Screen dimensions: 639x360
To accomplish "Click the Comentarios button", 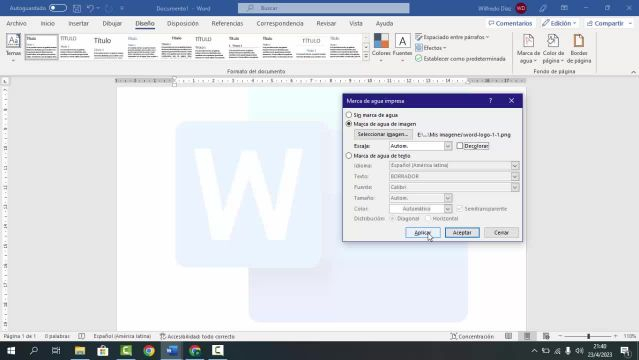I will [x=510, y=24].
